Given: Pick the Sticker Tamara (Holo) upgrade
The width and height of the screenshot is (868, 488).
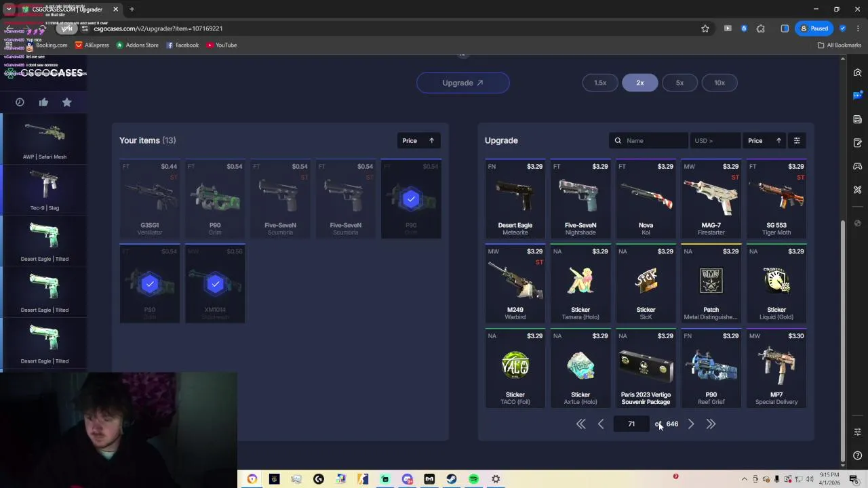Looking at the screenshot, I should point(580,283).
